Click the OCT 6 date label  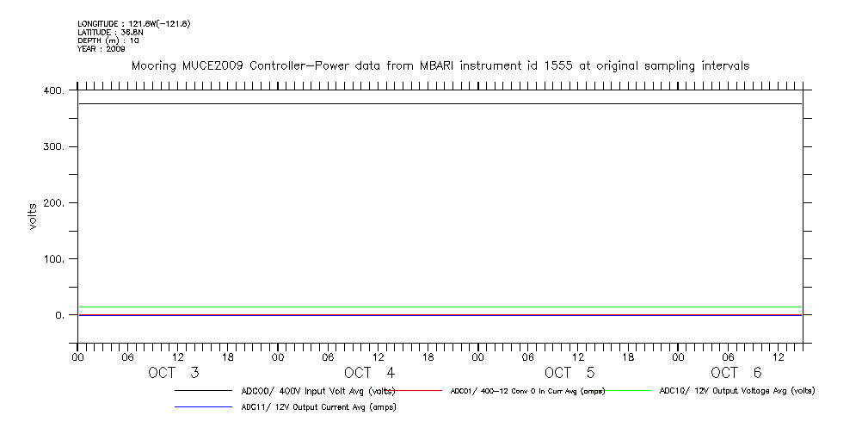click(736, 373)
